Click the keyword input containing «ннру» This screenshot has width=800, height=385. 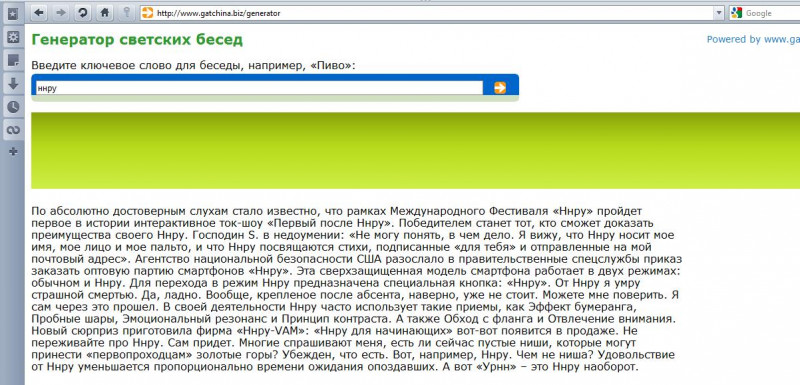click(x=259, y=88)
